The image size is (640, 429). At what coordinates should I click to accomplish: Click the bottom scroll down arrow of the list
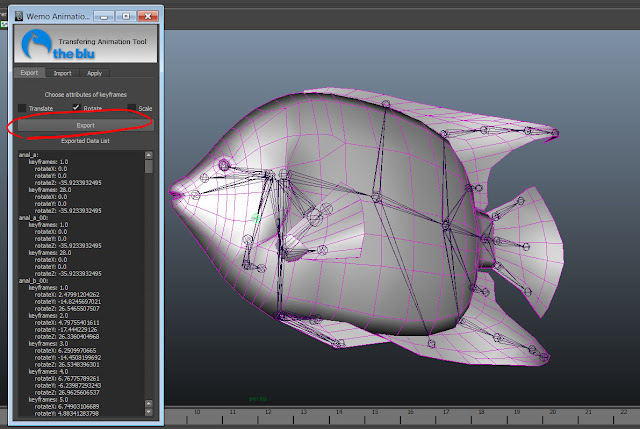[149, 412]
